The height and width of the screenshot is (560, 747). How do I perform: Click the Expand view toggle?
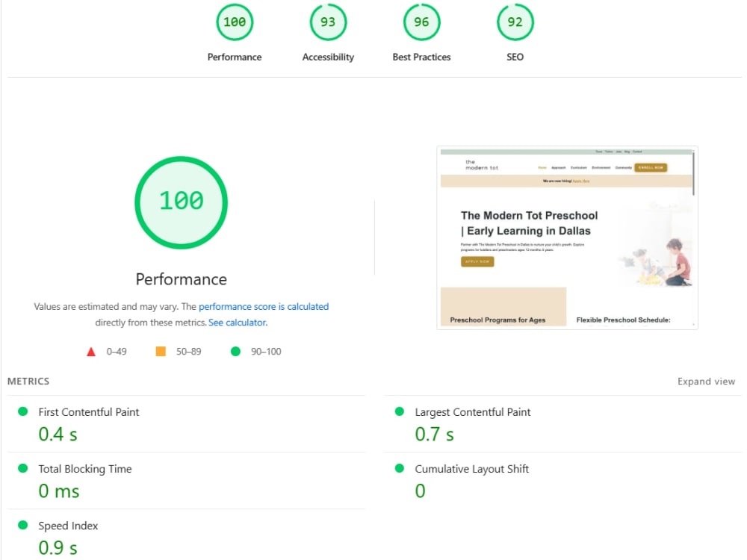(706, 382)
